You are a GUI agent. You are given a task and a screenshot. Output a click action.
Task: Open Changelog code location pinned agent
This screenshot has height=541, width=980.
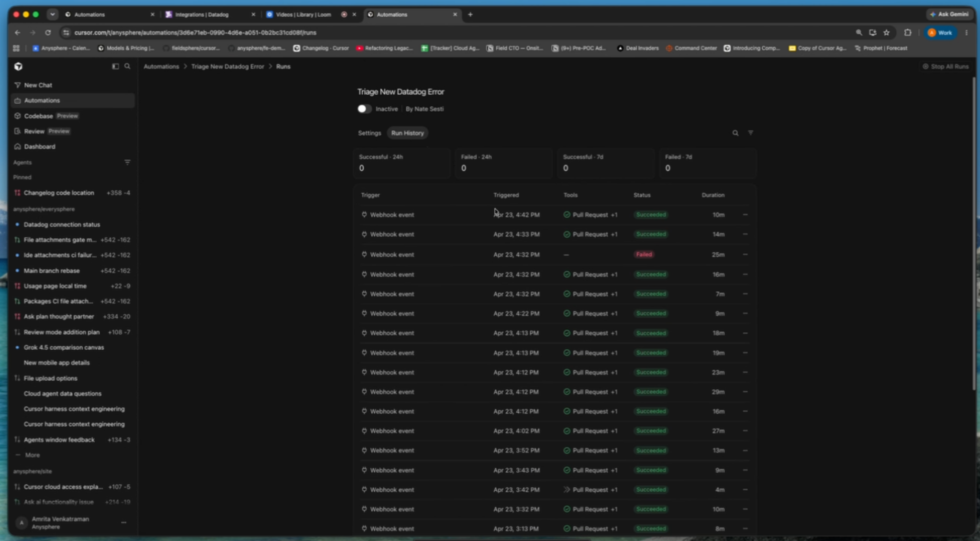(73, 193)
